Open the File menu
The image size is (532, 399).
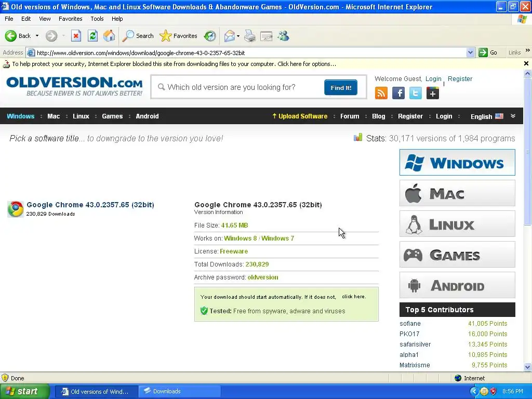[9, 19]
